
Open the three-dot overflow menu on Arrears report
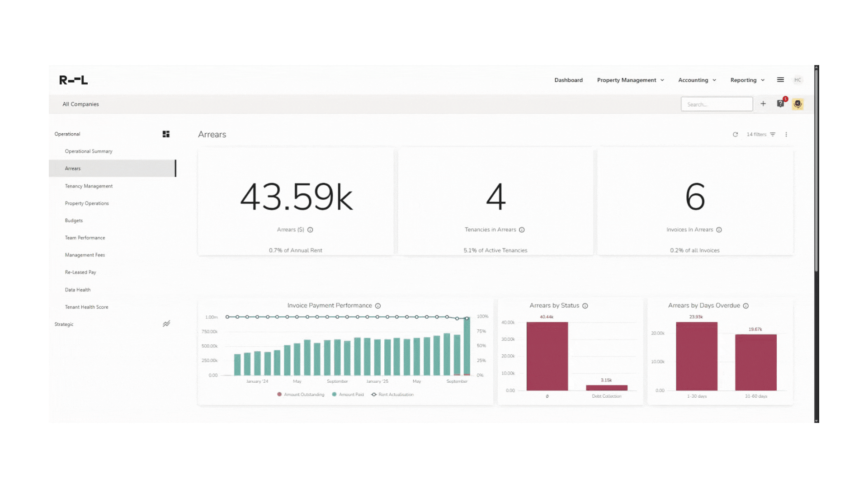(x=786, y=134)
